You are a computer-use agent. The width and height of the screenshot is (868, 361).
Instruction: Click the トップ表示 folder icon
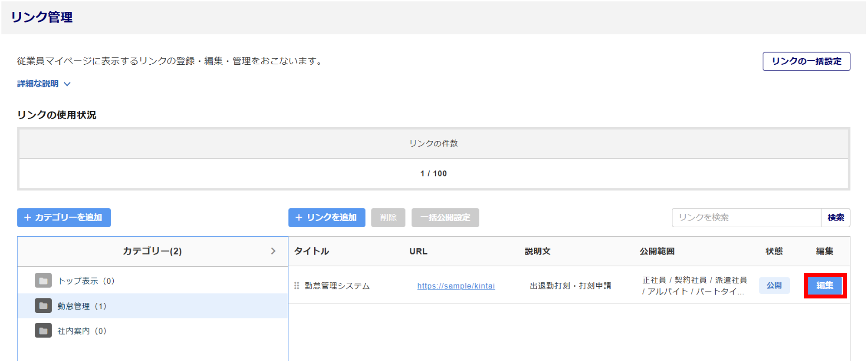[x=43, y=281]
